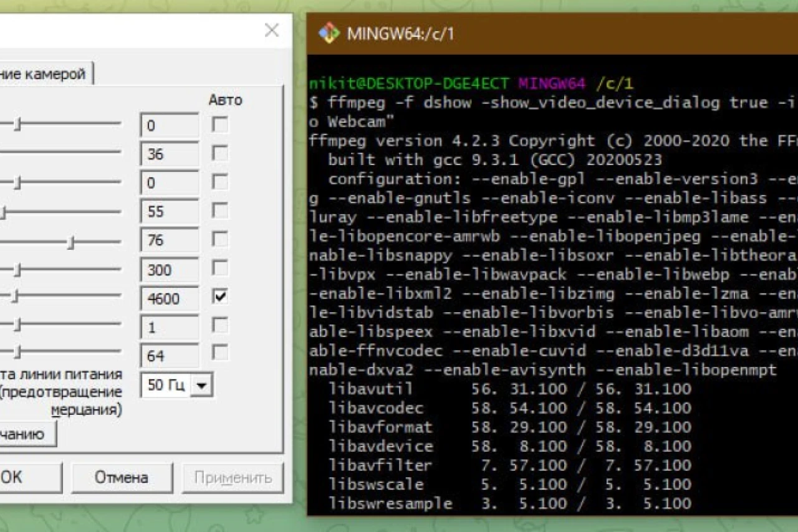Enable the Auto checkbox for value 36
The image size is (798, 532).
(219, 153)
